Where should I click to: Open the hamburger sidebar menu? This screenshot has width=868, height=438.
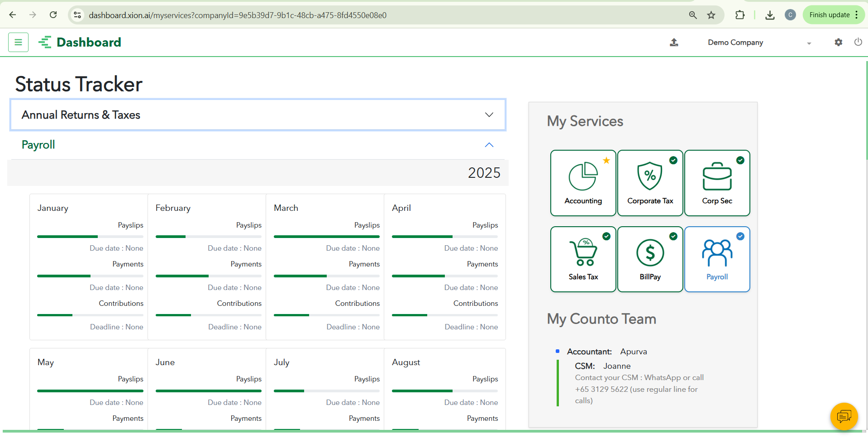pyautogui.click(x=18, y=42)
